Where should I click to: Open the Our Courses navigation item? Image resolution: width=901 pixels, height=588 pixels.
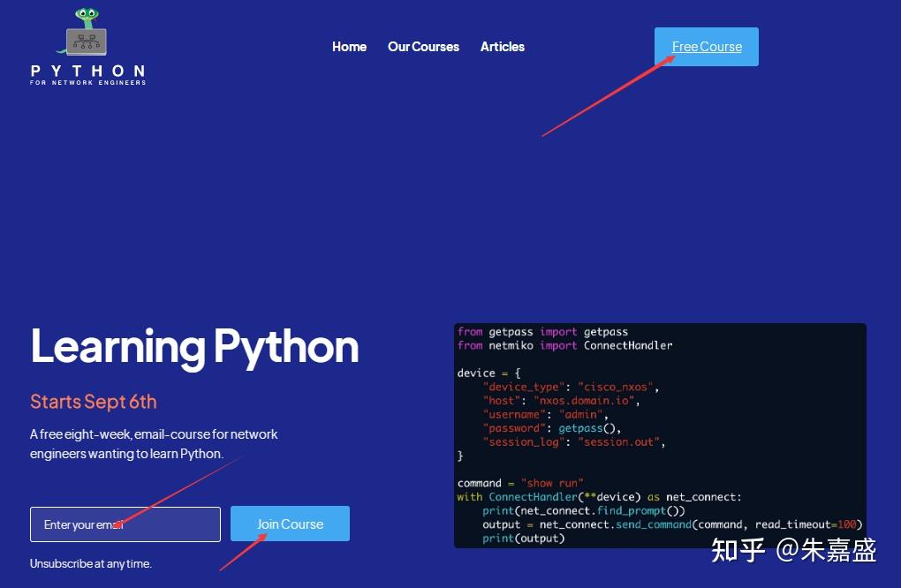click(423, 47)
